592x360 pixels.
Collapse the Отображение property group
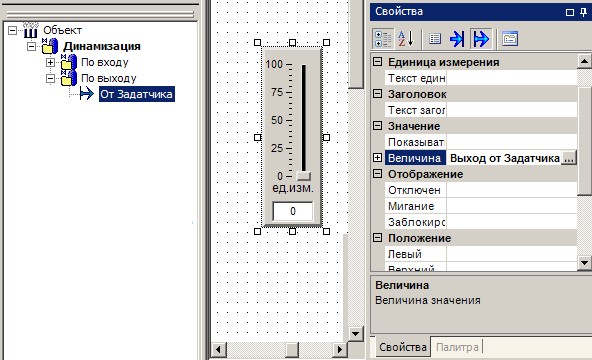click(377, 174)
